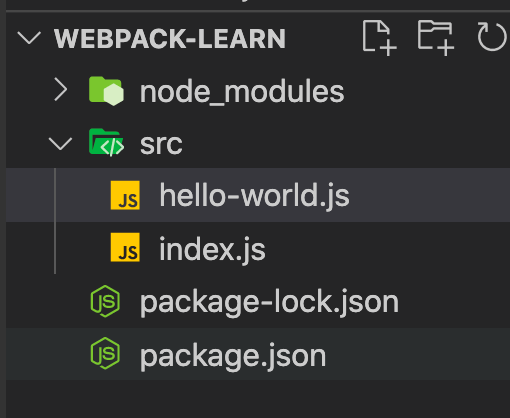Screen dimensions: 510x418
Task: Collapse the src folder chevron
Action: pyautogui.click(x=60, y=143)
